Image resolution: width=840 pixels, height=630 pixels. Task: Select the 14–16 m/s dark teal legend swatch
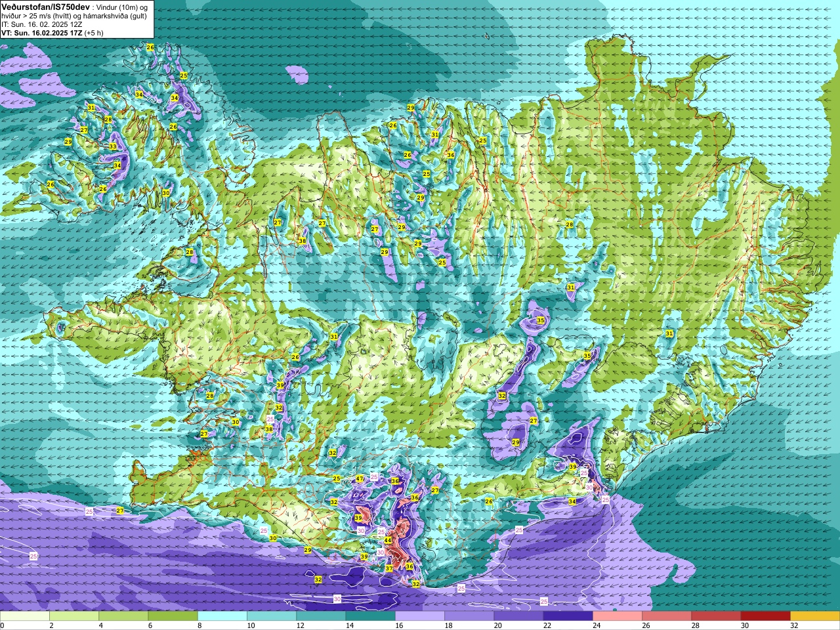point(371,616)
